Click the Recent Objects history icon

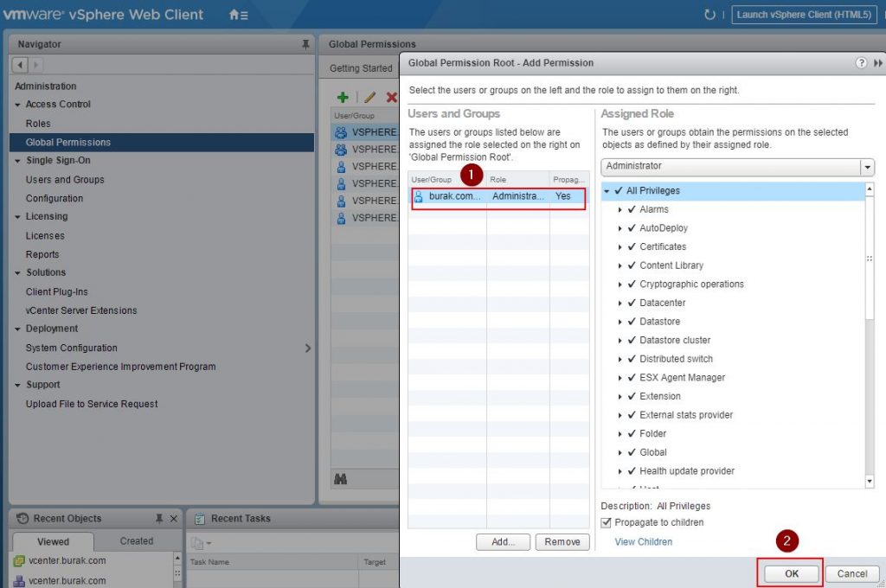click(x=22, y=519)
